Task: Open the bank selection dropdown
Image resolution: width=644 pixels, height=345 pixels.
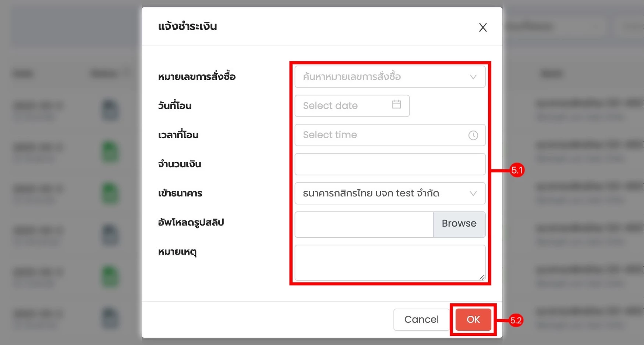Action: coord(390,193)
